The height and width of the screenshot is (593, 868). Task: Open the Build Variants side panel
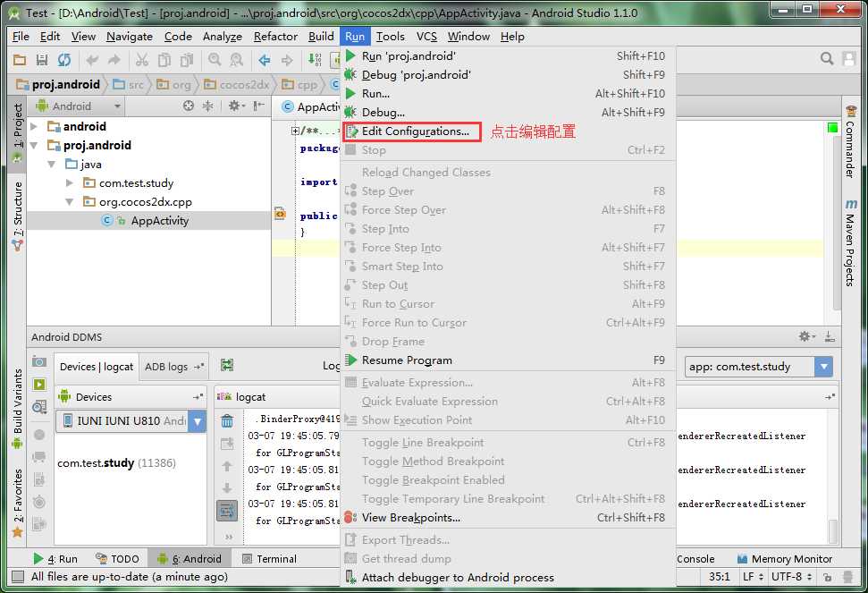tap(18, 408)
